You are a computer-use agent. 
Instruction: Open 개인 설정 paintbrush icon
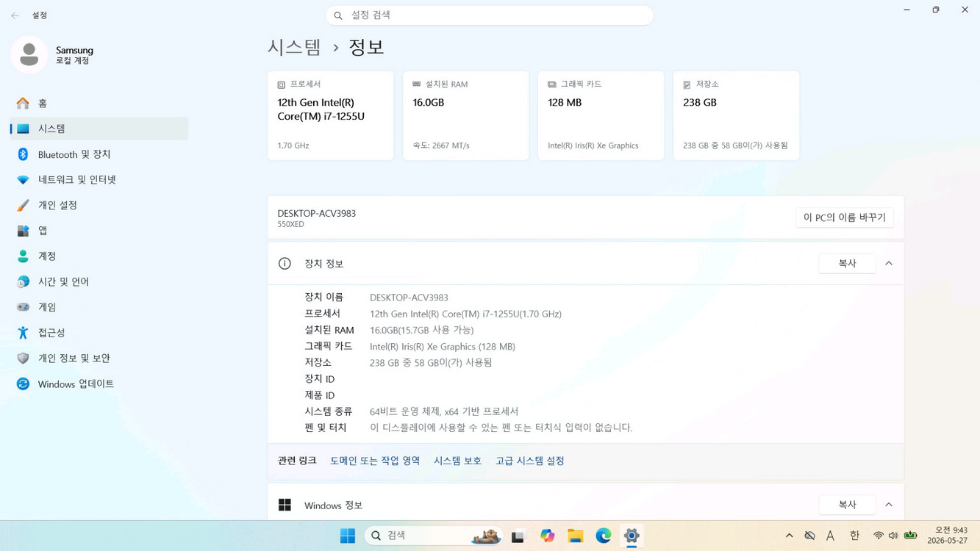tap(24, 205)
